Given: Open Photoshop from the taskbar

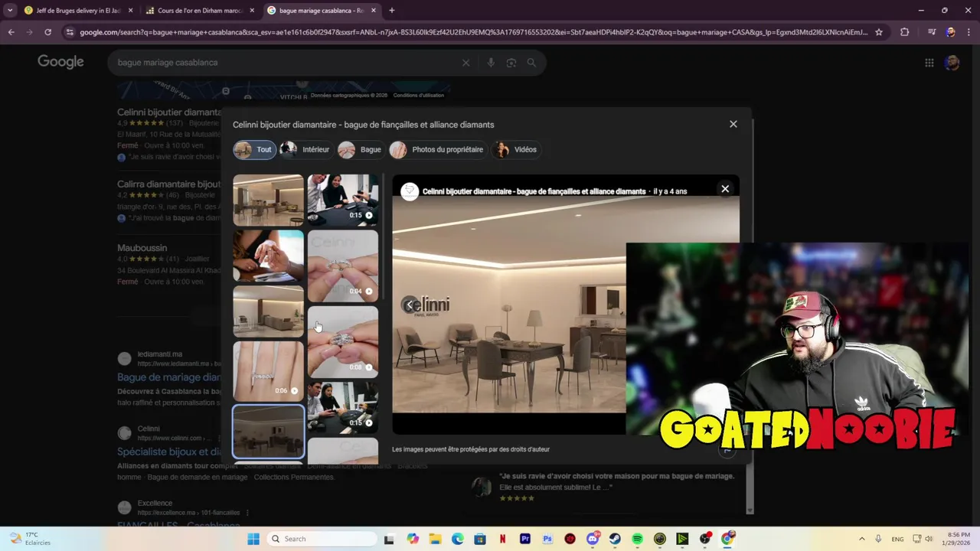Looking at the screenshot, I should (x=547, y=539).
